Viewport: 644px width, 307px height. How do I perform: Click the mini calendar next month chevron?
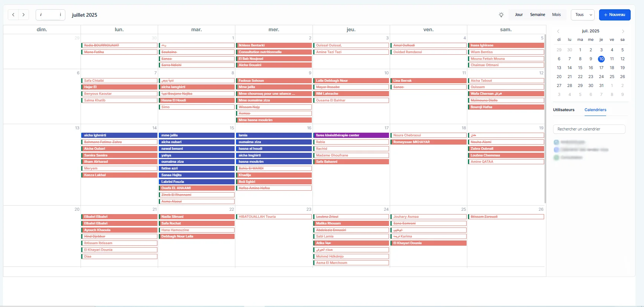pyautogui.click(x=623, y=31)
